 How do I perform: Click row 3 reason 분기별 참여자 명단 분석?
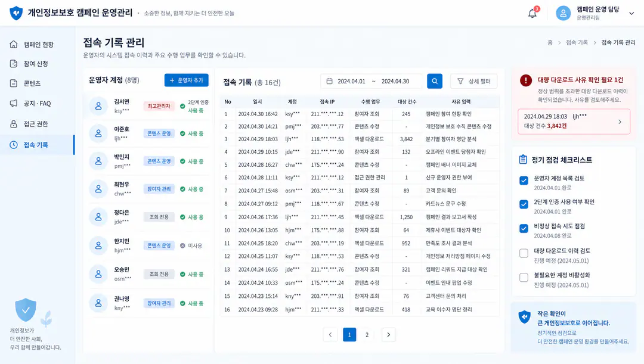(x=451, y=139)
